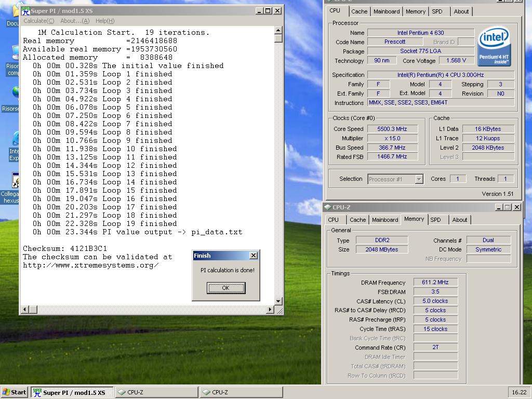Switch to Mainboard tab in upper CPU-Z

tap(387, 11)
